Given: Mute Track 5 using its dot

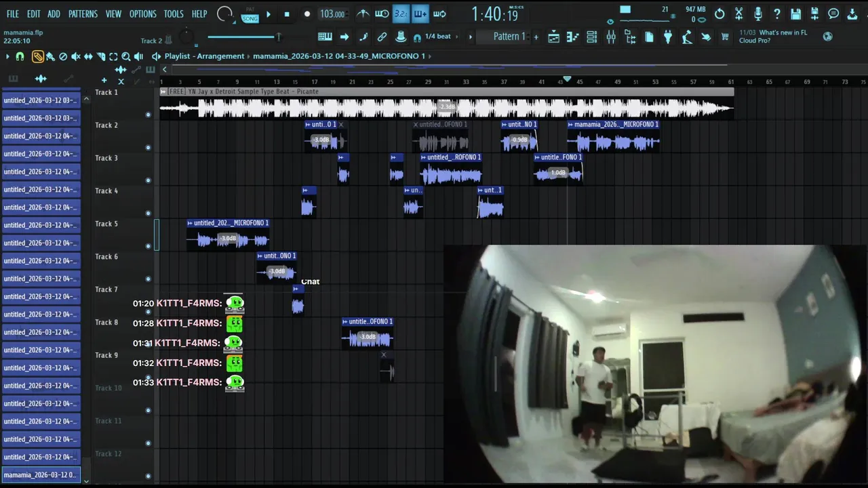Looking at the screenshot, I should click(148, 246).
